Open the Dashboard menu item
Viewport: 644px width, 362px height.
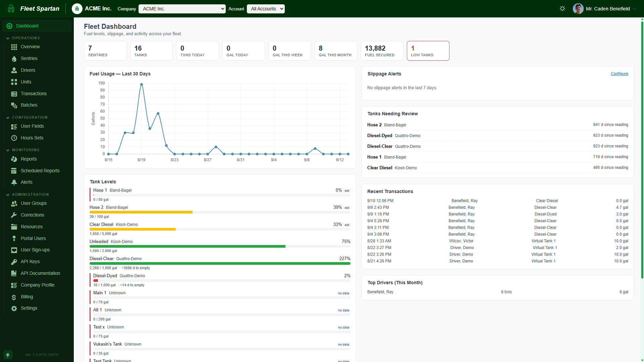(37, 26)
